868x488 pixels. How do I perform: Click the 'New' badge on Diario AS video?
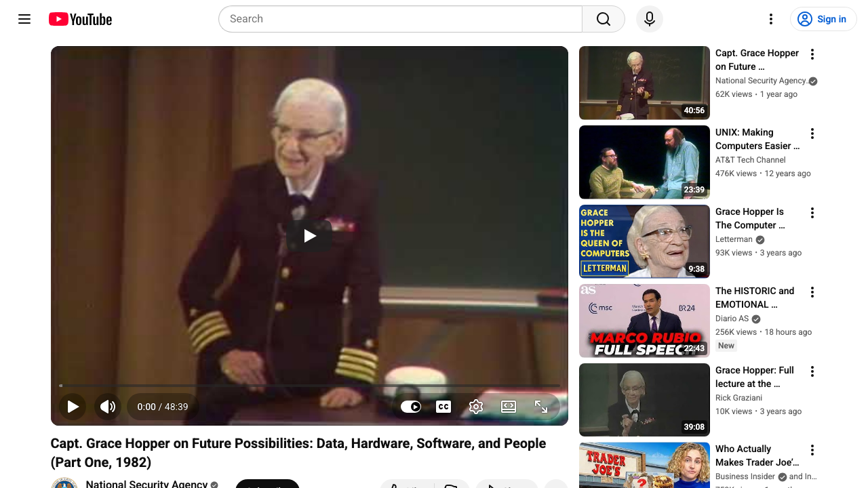point(726,346)
